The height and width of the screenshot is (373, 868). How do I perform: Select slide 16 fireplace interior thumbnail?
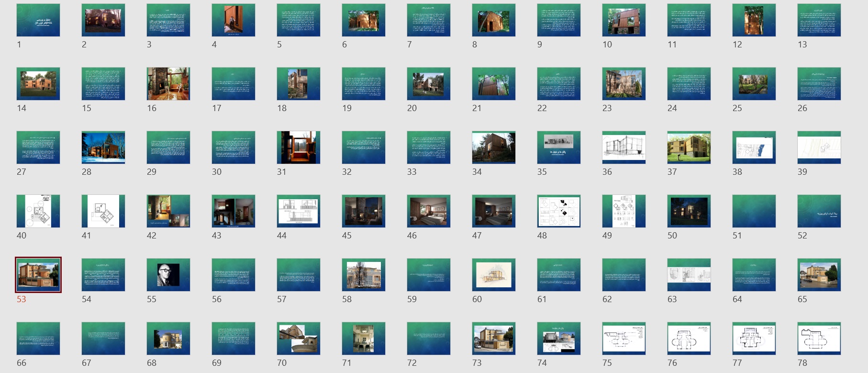click(168, 84)
